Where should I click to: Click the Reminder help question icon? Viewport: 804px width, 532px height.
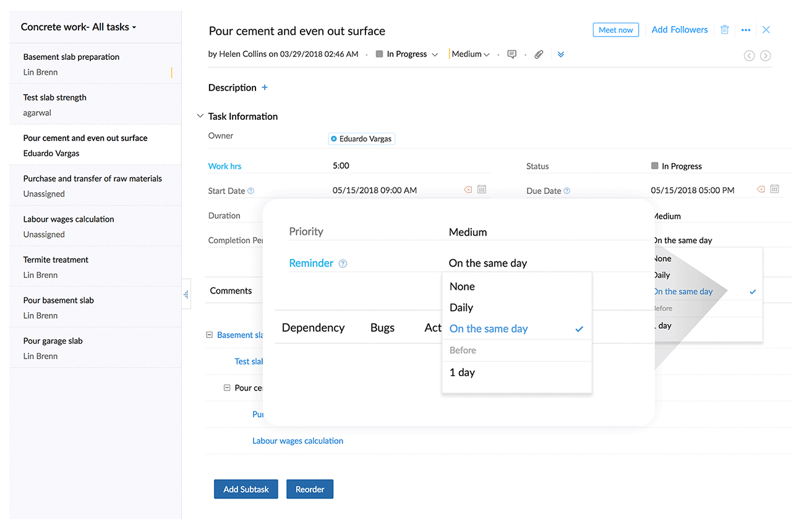343,264
